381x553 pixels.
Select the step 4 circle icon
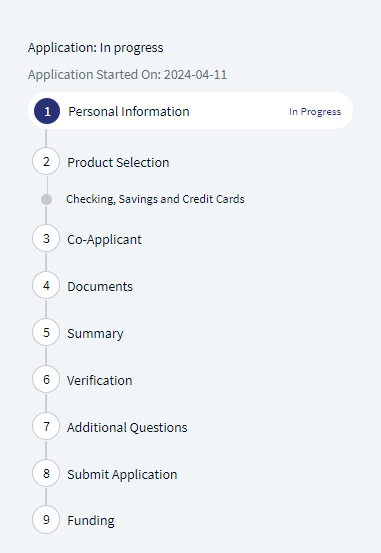click(46, 285)
